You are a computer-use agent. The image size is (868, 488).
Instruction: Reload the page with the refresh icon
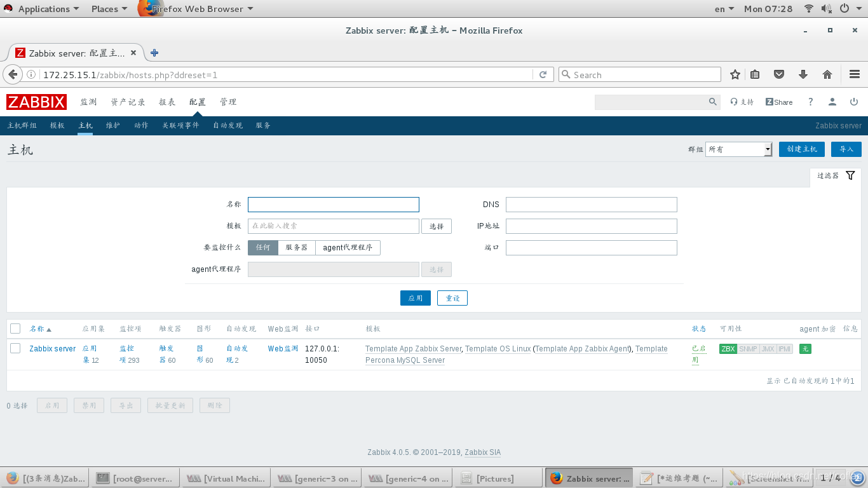click(x=543, y=74)
